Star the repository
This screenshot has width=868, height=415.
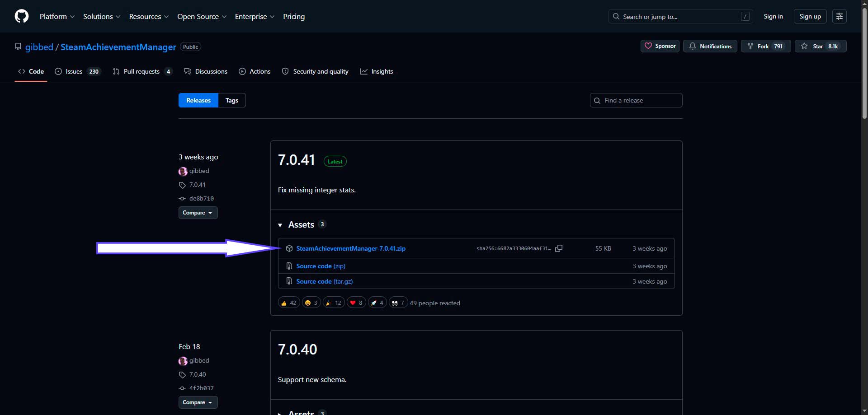click(x=821, y=46)
